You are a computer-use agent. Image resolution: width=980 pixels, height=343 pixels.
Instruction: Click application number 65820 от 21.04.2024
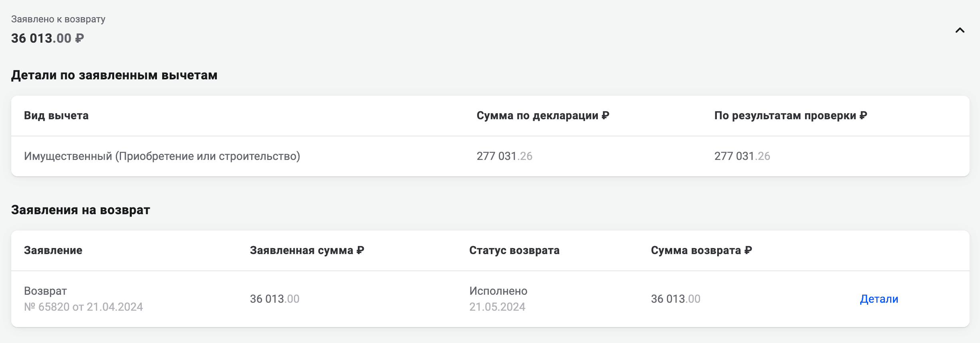[83, 307]
